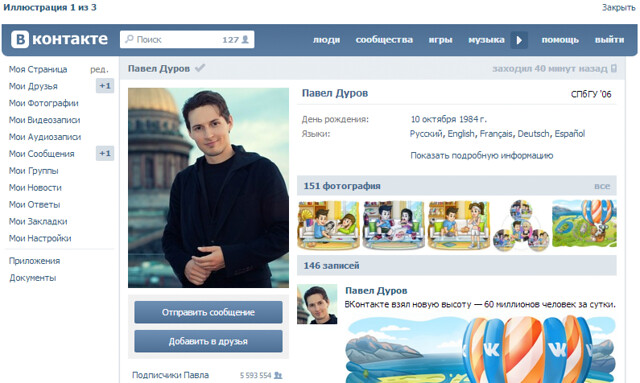Open Мои Аудиозаписи in sidebar
The height and width of the screenshot is (383, 640).
45,137
